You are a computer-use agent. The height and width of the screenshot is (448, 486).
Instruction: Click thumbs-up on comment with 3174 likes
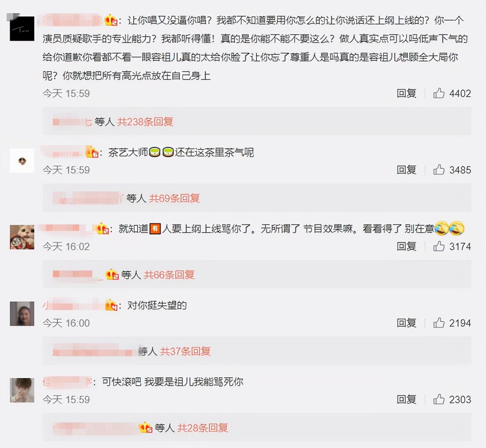(x=439, y=246)
